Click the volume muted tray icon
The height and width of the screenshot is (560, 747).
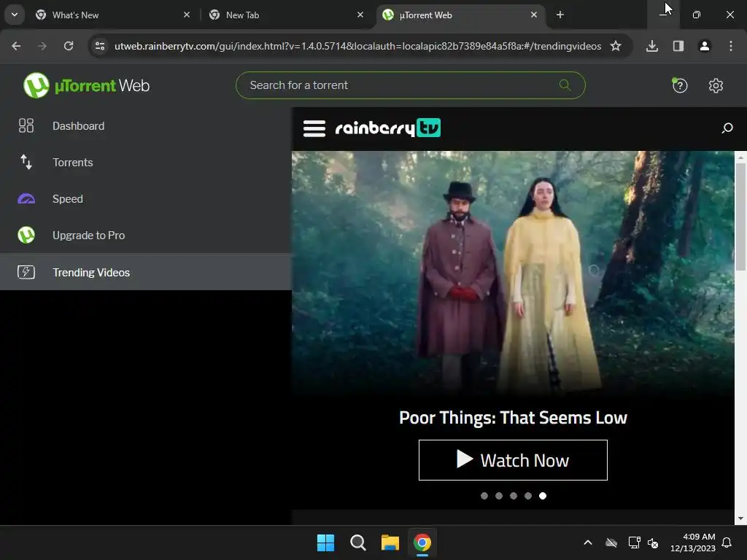(653, 542)
